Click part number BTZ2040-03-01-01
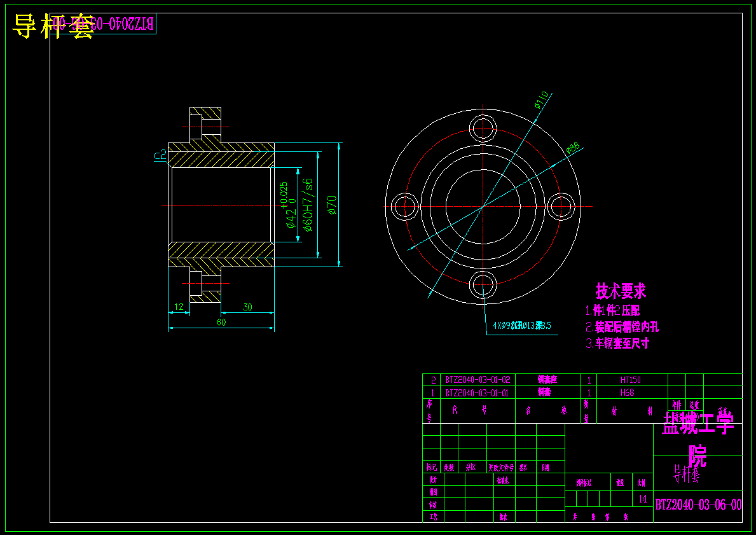 pyautogui.click(x=477, y=393)
